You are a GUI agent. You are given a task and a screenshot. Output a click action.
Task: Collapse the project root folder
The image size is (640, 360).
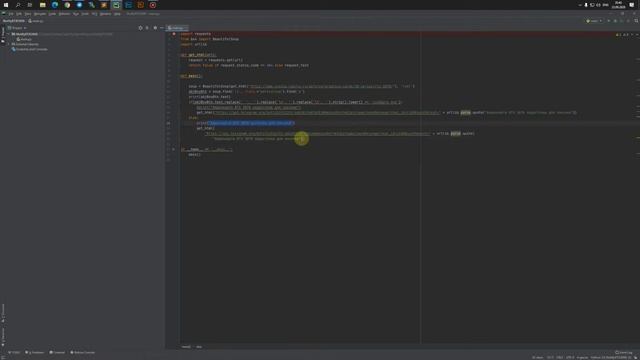click(x=9, y=34)
